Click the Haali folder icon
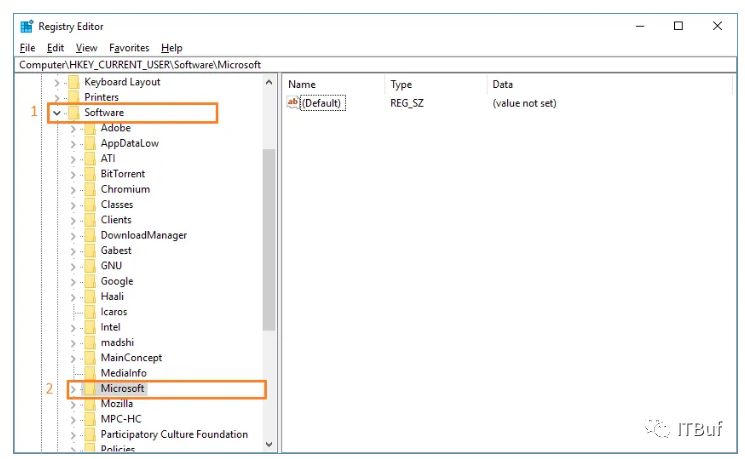 (x=90, y=297)
